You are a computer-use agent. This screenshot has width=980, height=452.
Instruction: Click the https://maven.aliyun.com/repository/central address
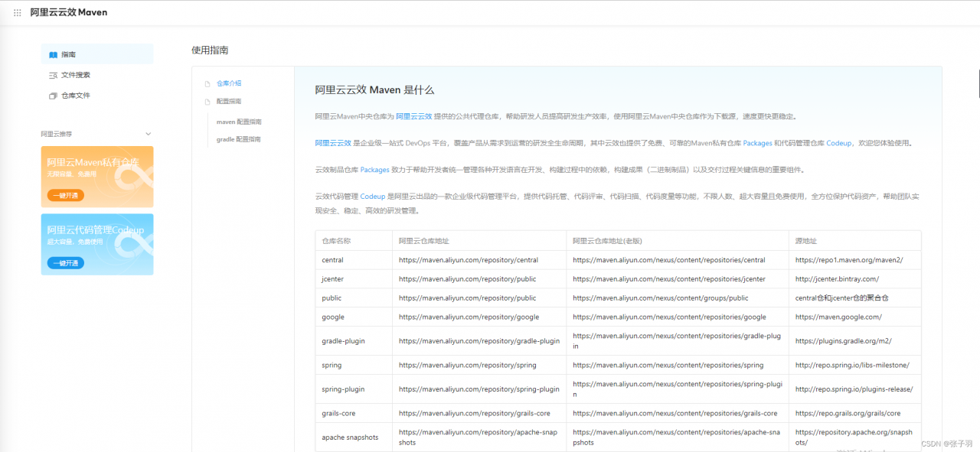pos(469,260)
